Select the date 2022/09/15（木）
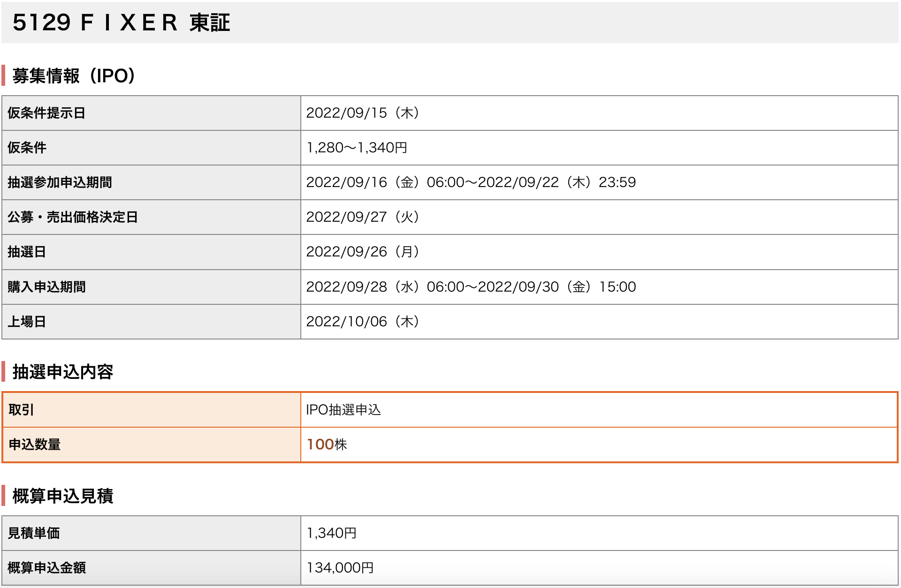The image size is (901, 588). point(363,113)
